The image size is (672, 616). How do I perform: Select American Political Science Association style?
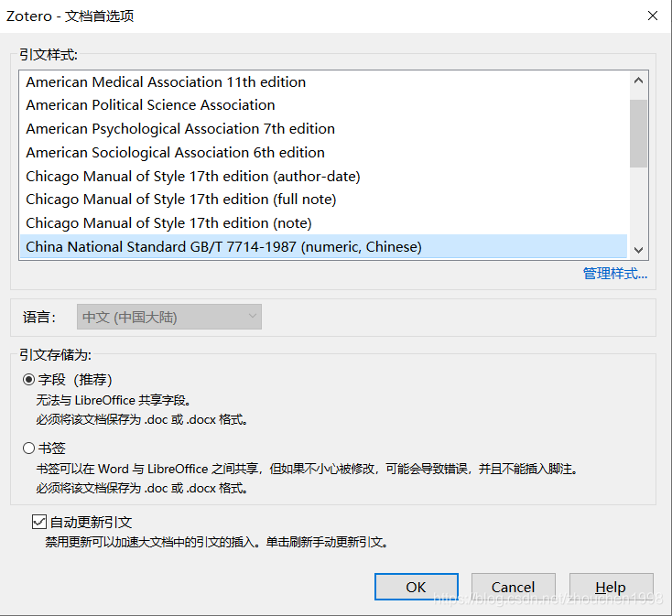tap(323, 105)
